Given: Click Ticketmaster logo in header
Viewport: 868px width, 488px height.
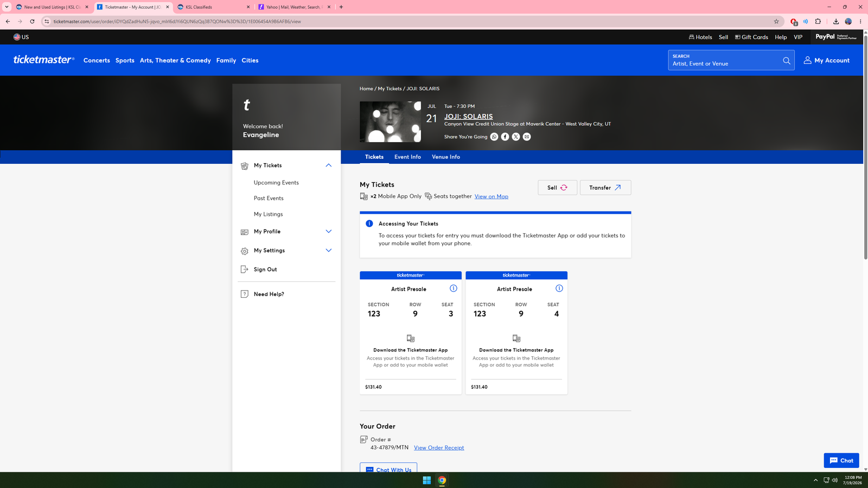Looking at the screenshot, I should point(44,60).
